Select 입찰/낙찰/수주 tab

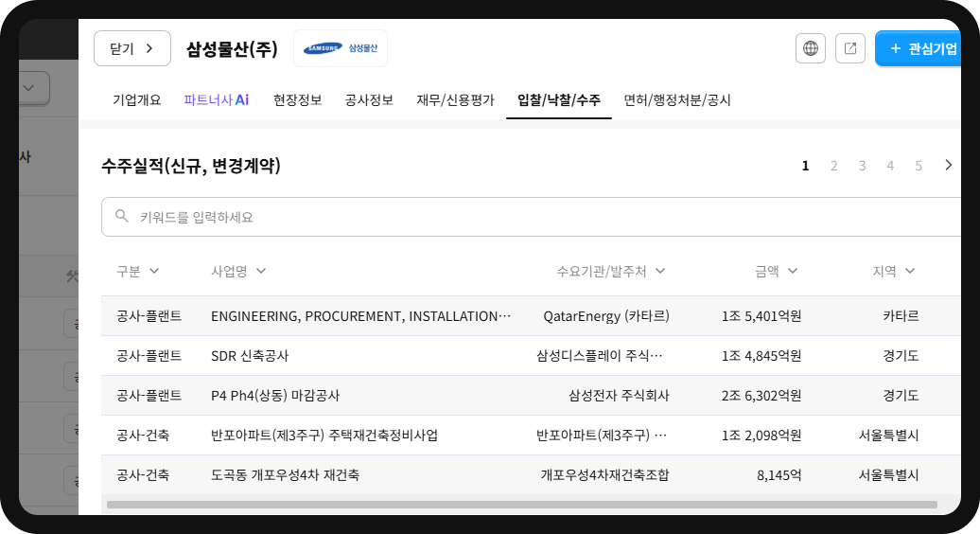pos(559,100)
